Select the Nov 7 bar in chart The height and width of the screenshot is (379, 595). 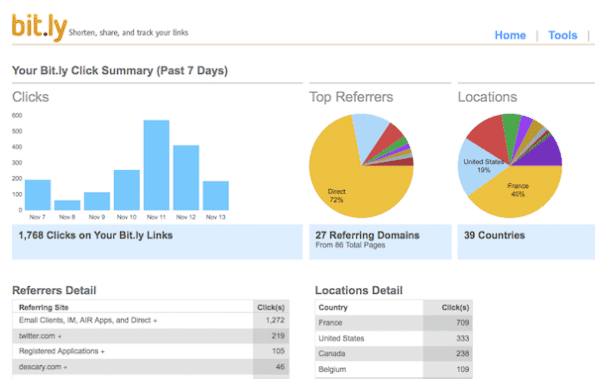[x=38, y=195]
